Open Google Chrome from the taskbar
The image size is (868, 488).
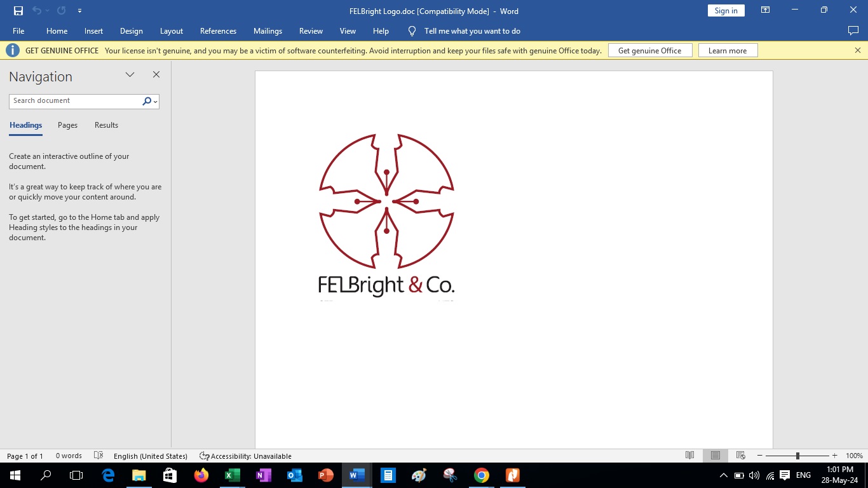pos(482,475)
